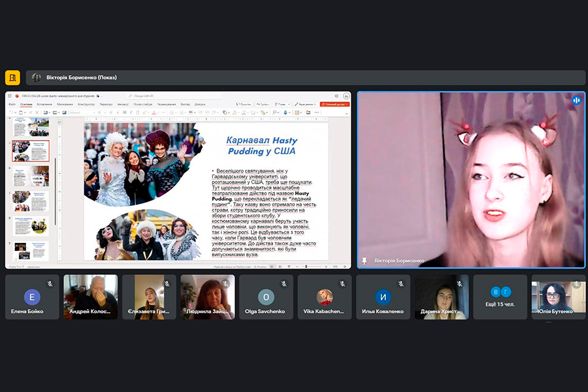Click the muted mic icon on Людмила Зайц's tile
Viewport: 588px width, 392px height.
tap(225, 284)
